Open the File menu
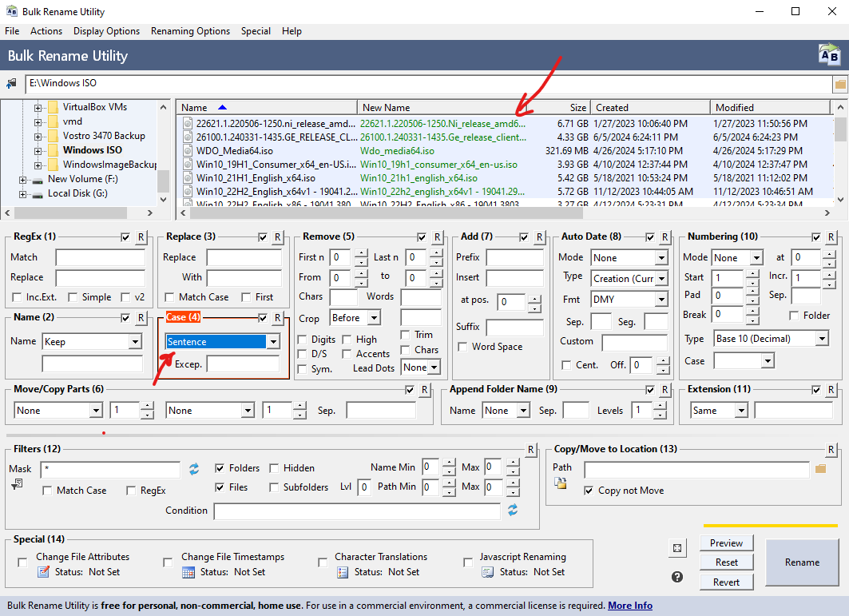This screenshot has width=849, height=616. pyautogui.click(x=12, y=31)
